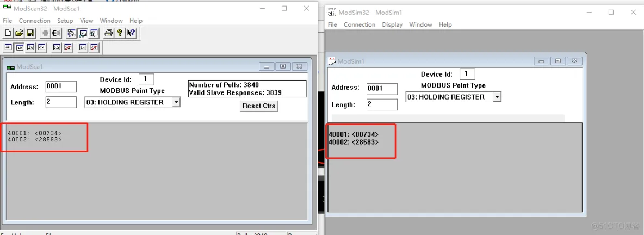This screenshot has height=235, width=644.
Task: Select double float 6.4 display format
Action: click(x=83, y=48)
